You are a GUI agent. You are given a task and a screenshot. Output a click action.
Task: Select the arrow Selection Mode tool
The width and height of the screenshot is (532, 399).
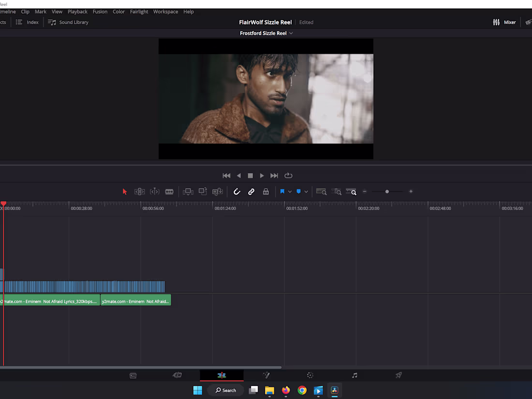[x=125, y=192]
